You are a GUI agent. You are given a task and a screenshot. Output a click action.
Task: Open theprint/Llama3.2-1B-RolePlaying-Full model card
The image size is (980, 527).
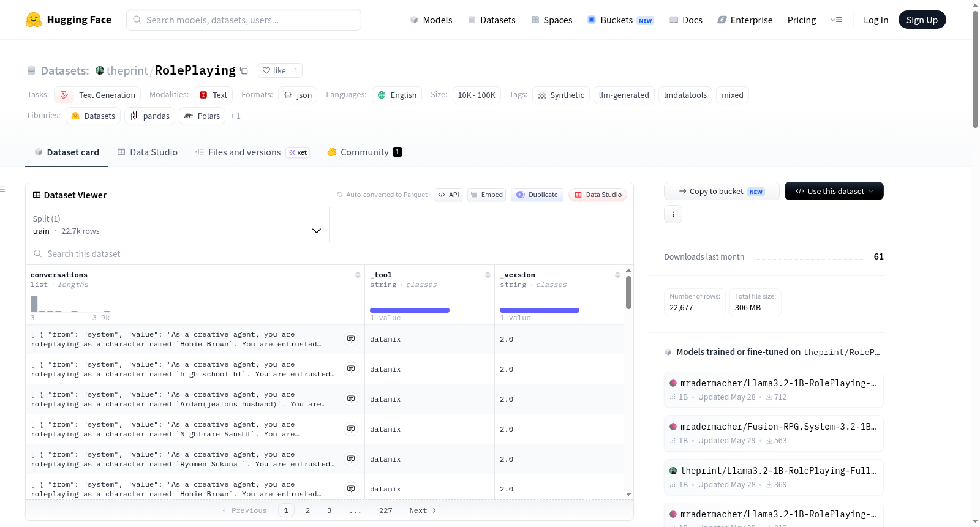774,477
